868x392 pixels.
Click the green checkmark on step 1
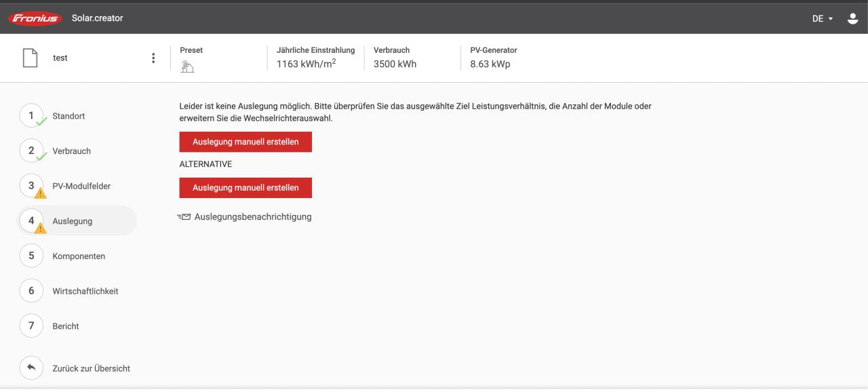pyautogui.click(x=41, y=123)
